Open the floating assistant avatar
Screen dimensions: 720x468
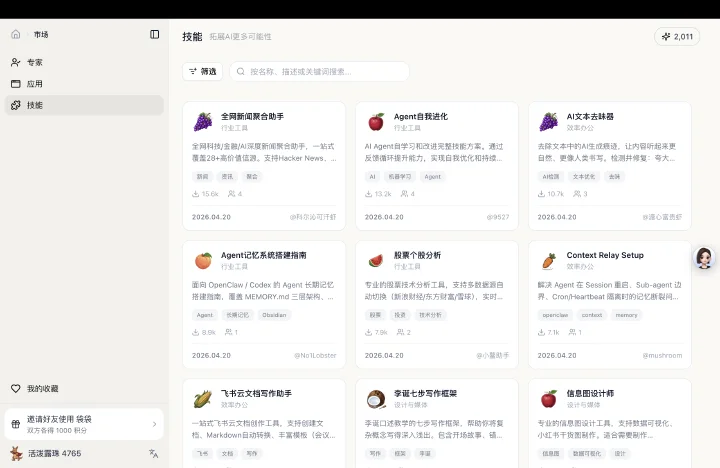(704, 258)
